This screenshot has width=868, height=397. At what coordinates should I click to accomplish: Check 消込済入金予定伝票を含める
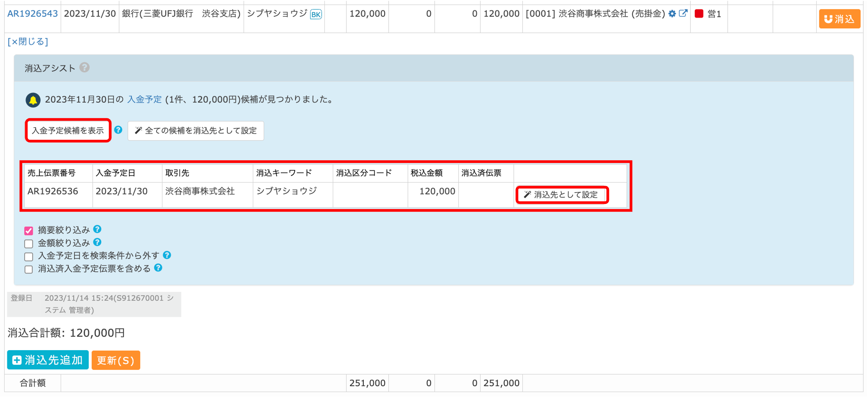click(29, 269)
